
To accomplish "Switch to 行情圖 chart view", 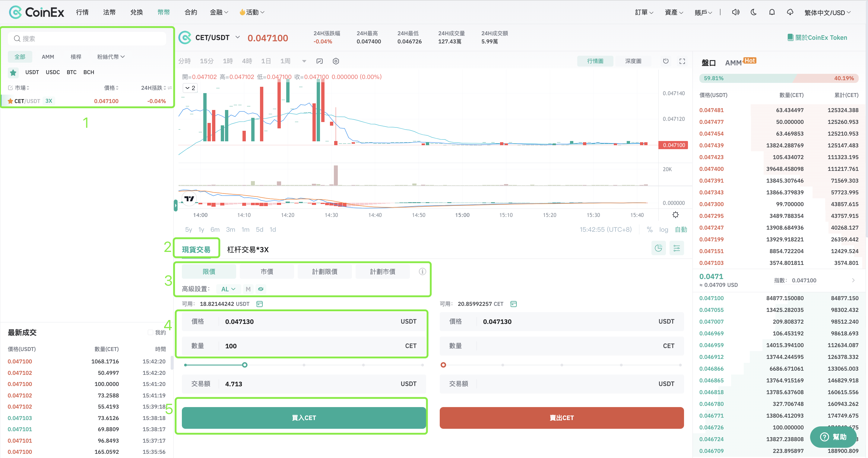I will 595,61.
